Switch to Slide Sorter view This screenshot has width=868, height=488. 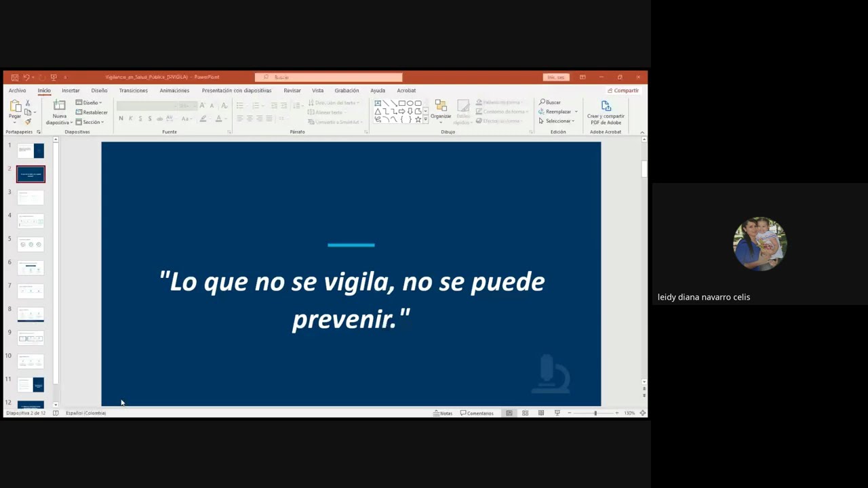point(525,413)
